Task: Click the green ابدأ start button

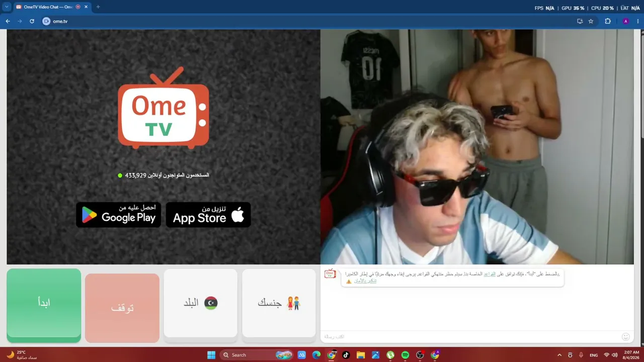Action: (44, 305)
